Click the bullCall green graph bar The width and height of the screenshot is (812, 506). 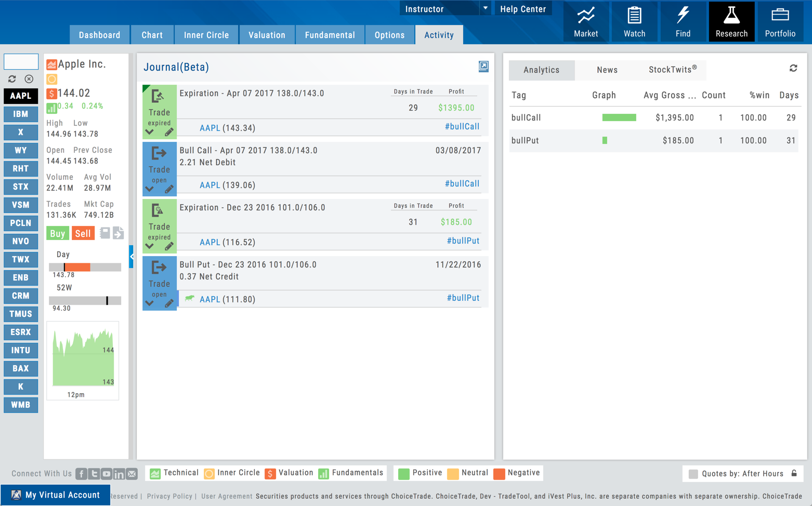(x=619, y=117)
